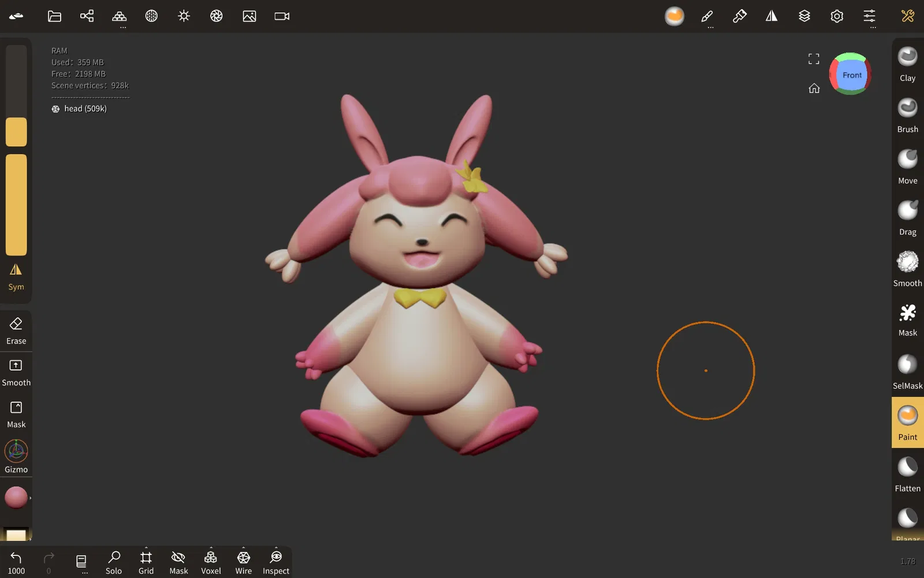Image resolution: width=924 pixels, height=578 pixels.
Task: Select the Flatten tool
Action: (907, 475)
